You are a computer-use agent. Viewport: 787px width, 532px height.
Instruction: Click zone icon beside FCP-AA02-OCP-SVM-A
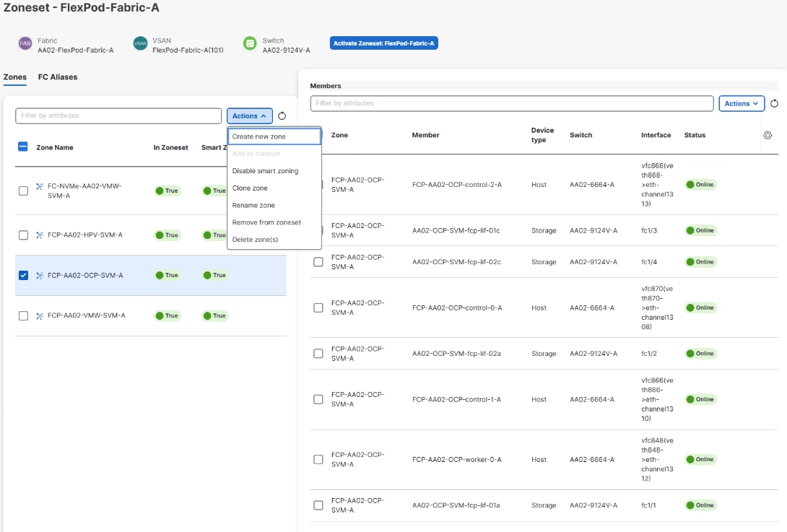(x=40, y=276)
